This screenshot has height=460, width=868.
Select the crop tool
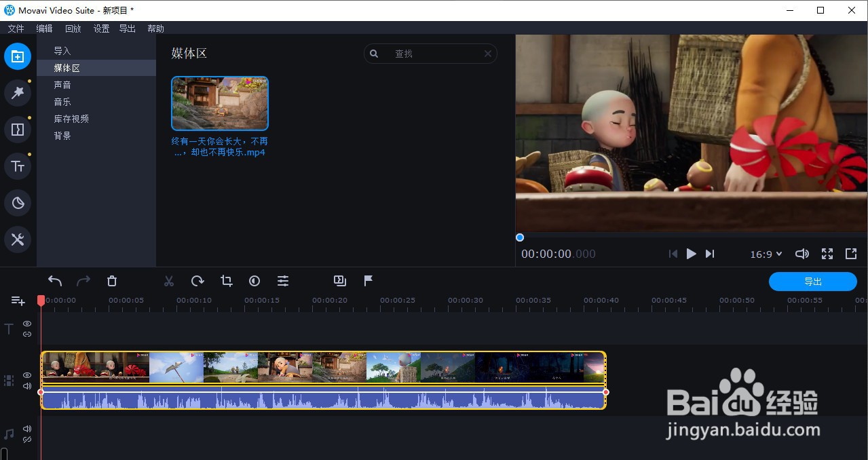(x=227, y=281)
